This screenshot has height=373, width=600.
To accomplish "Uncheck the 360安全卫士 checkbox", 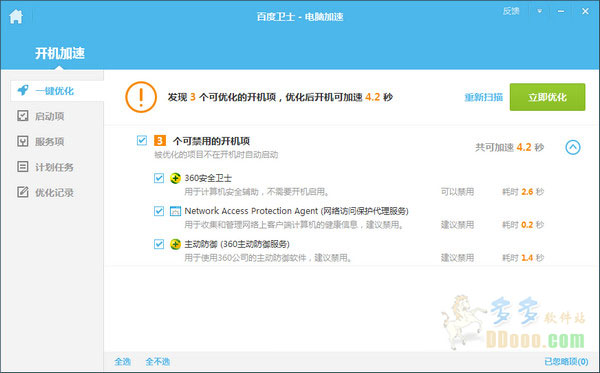I will click(159, 178).
